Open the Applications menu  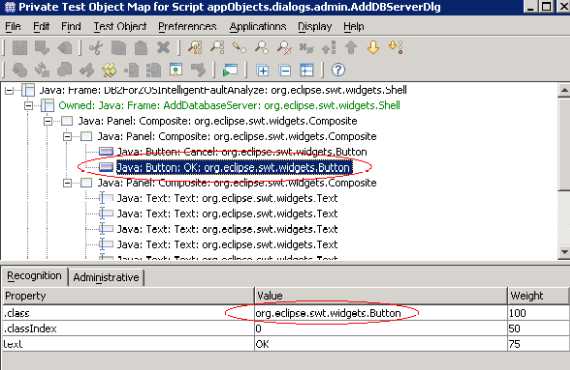click(x=258, y=27)
